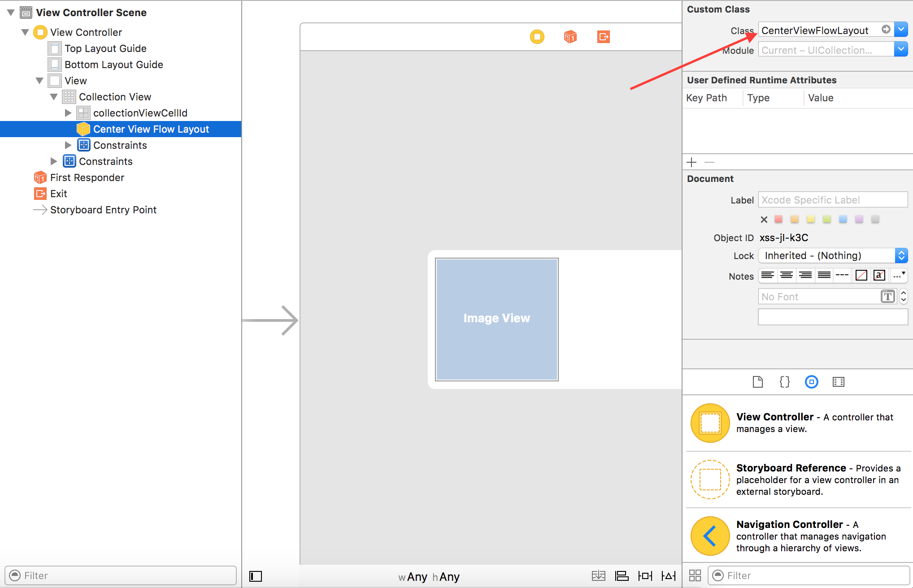Select the Image View on canvas
This screenshot has width=913, height=588.
pos(497,319)
